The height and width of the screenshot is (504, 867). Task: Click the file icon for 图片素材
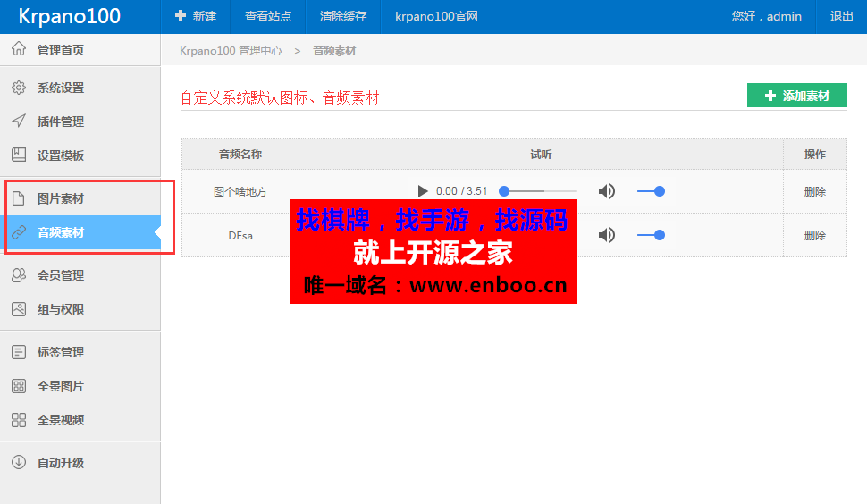click(x=19, y=198)
